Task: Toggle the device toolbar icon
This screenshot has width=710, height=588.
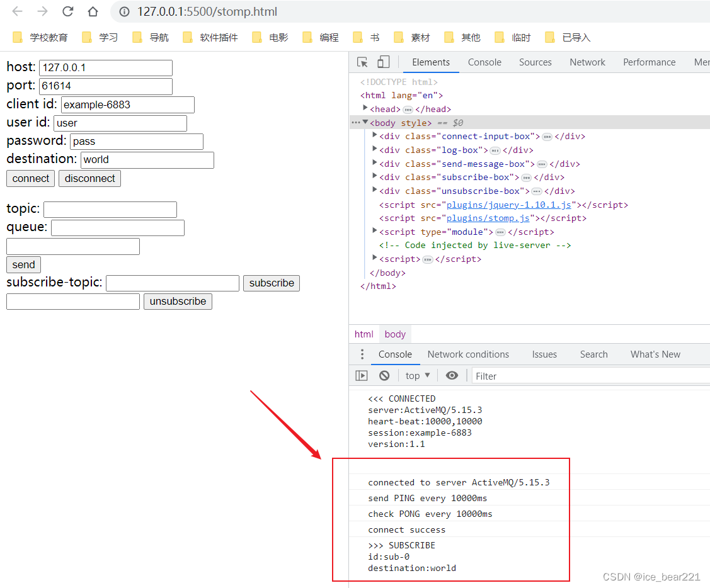Action: click(382, 62)
